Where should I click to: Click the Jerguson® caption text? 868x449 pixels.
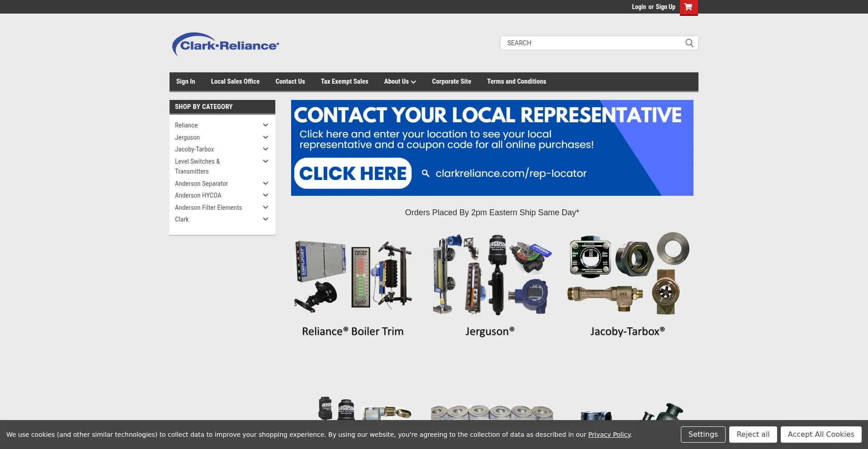(x=490, y=331)
